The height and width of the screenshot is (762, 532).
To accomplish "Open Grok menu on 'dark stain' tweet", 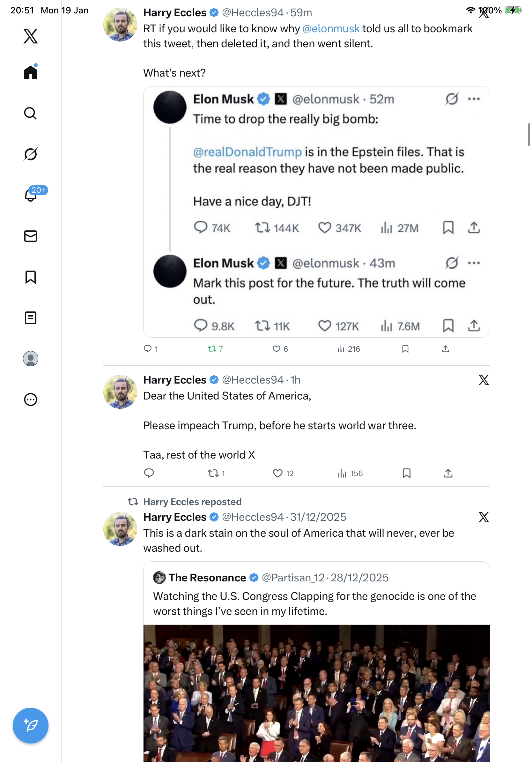I will tap(483, 517).
